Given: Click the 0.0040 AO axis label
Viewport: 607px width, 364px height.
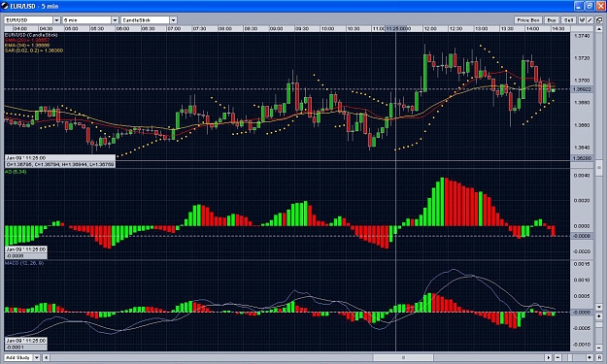Looking at the screenshot, I should (582, 176).
